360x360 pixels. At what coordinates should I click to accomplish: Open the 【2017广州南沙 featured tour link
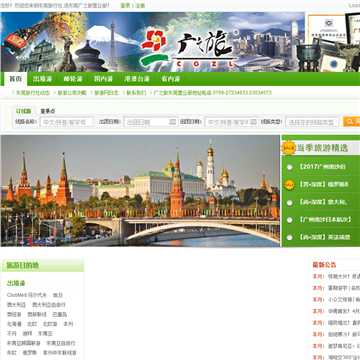[x=322, y=167]
